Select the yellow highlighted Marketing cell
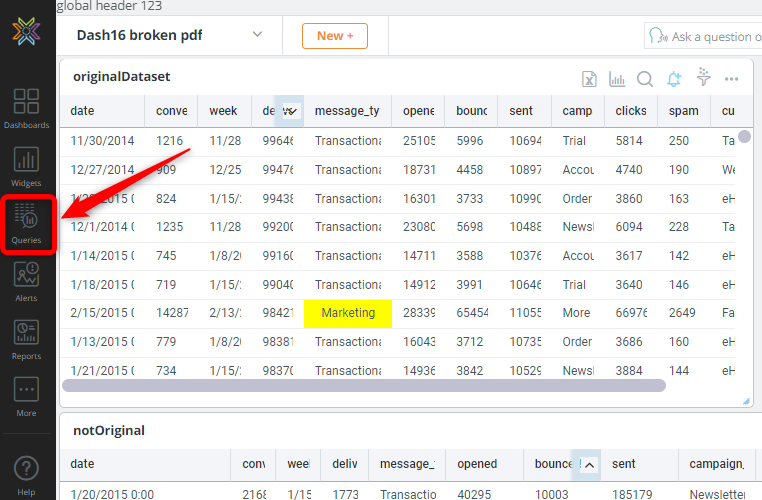 click(x=347, y=313)
